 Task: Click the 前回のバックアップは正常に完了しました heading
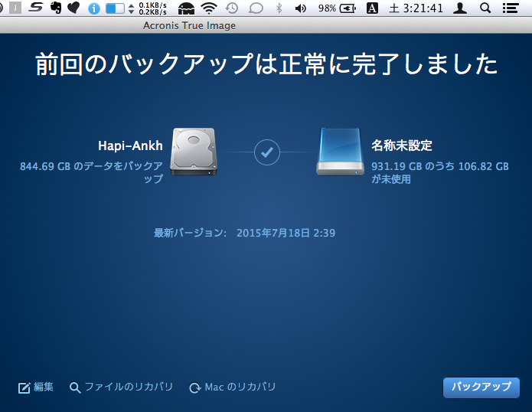click(x=266, y=64)
